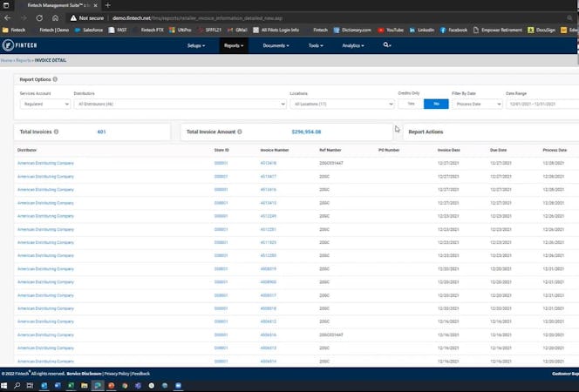The width and height of the screenshot is (579, 392).
Task: Open the GMail bookmark
Action: point(237,30)
